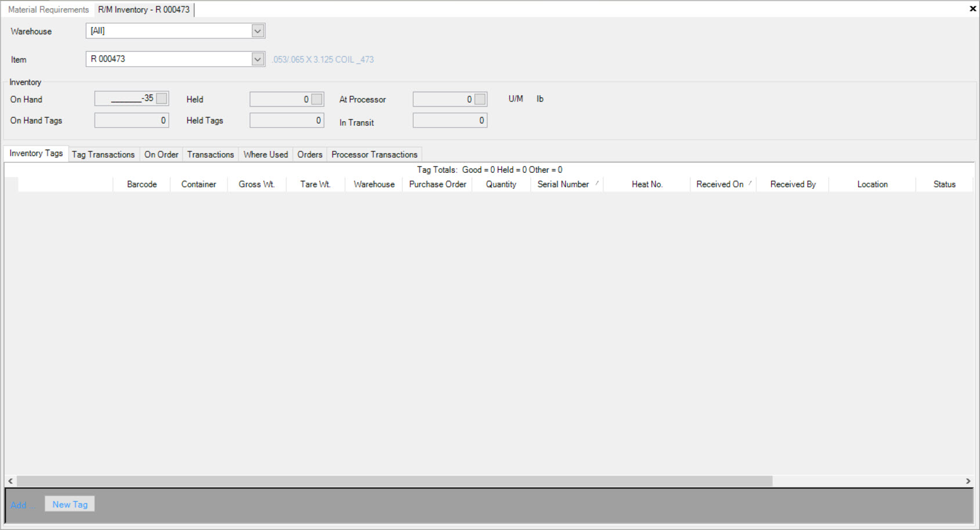Close the window with the X button
Image resolution: width=980 pixels, height=530 pixels.
pyautogui.click(x=972, y=9)
